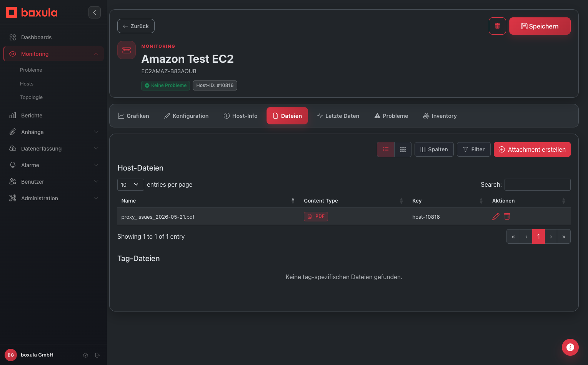Click the Showing 1 to 1 of 1 entry text
The width and height of the screenshot is (588, 365).
coord(151,236)
